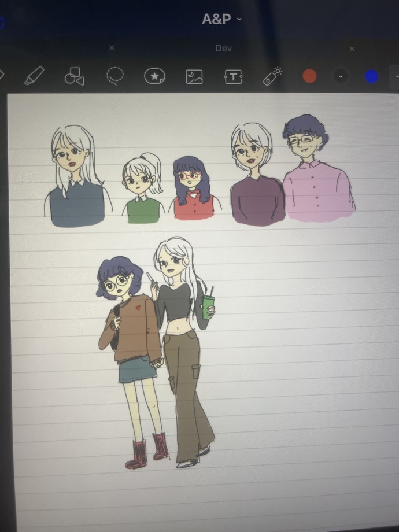
Task: Select the dashed lasso selection tool
Action: tap(114, 76)
